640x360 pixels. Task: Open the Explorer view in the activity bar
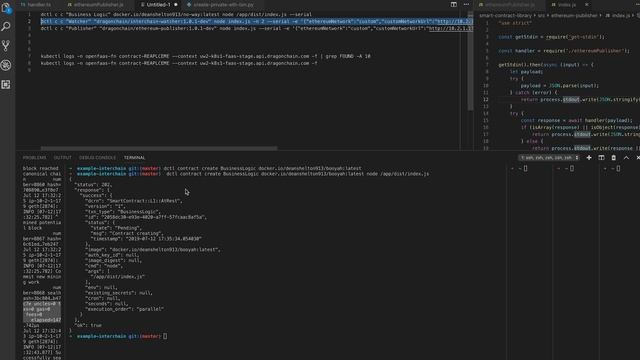click(6, 7)
